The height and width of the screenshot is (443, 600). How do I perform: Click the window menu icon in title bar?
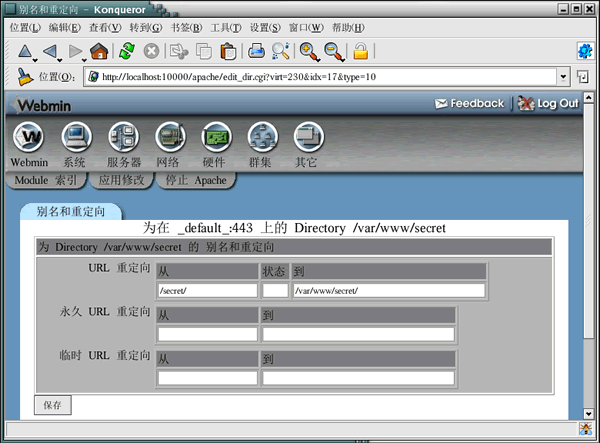click(x=11, y=9)
